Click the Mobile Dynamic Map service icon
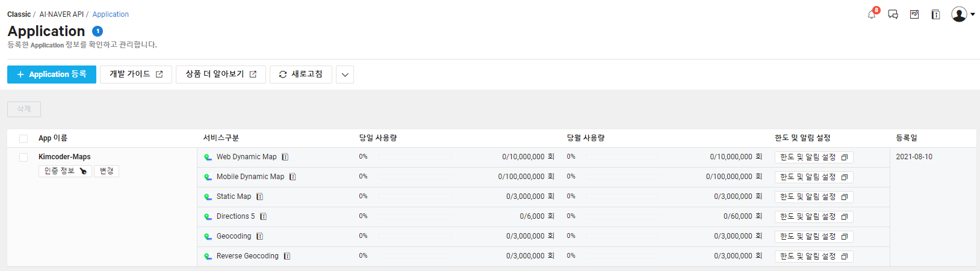The height and width of the screenshot is (271, 980). tap(208, 177)
